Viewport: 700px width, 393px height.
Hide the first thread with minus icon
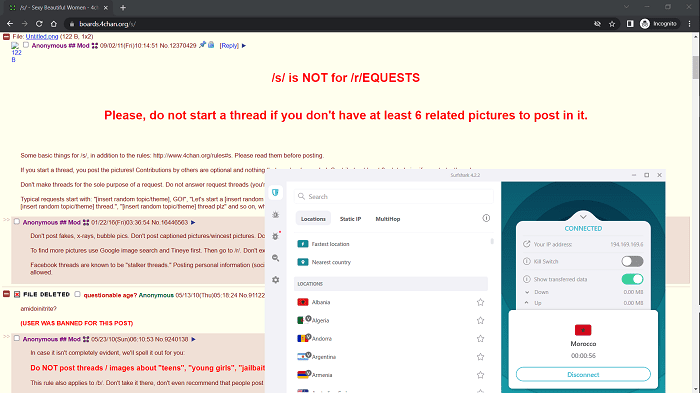[6, 37]
